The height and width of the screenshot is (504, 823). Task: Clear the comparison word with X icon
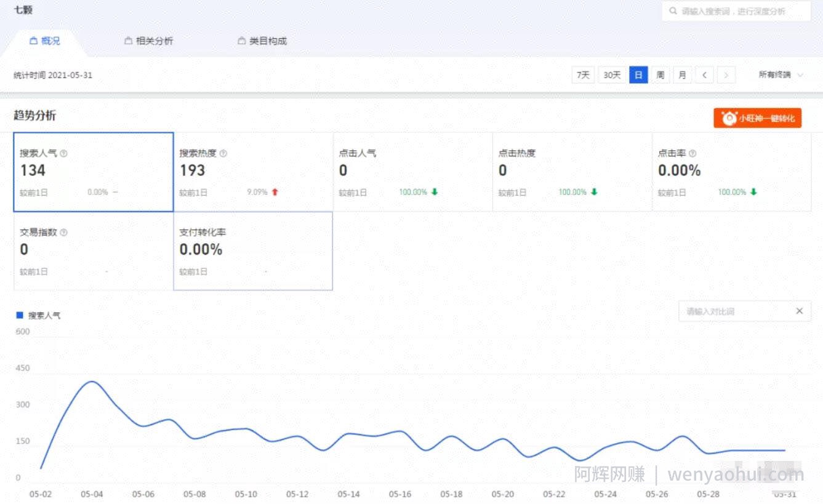coord(799,311)
